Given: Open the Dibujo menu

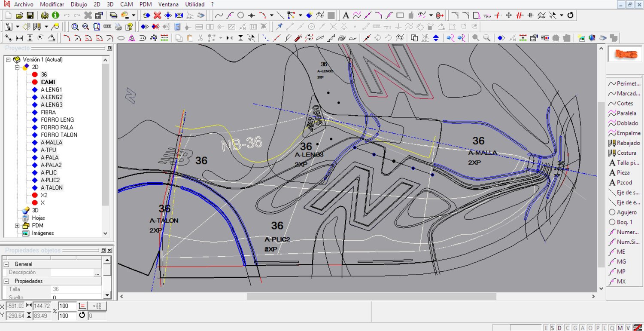Looking at the screenshot, I should (79, 4).
